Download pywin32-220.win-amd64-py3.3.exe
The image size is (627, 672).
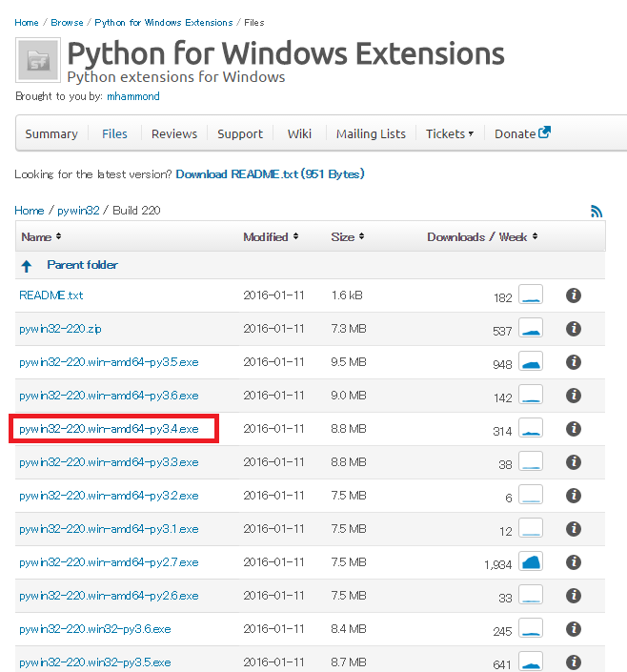pyautogui.click(x=109, y=462)
